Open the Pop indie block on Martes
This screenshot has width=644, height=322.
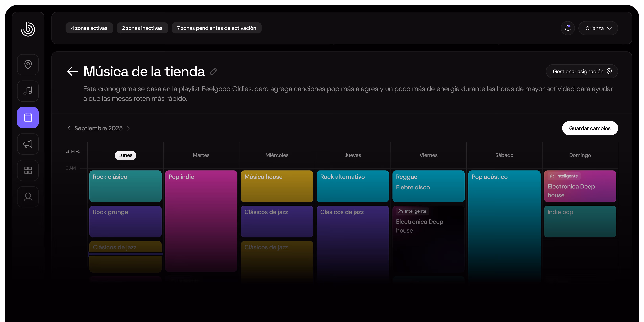click(x=201, y=220)
